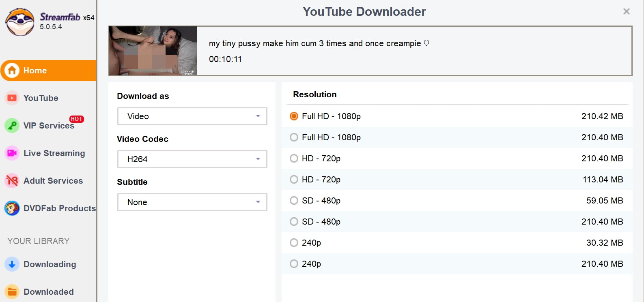The image size is (644, 302).
Task: Click the Adult Services icon
Action: coord(12,181)
